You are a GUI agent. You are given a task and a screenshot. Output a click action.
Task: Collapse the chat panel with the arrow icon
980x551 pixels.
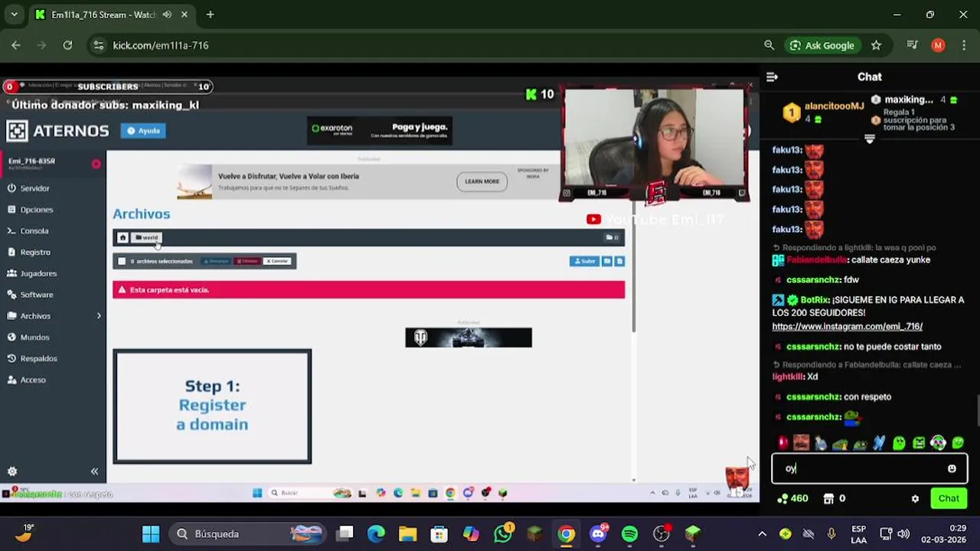point(772,77)
